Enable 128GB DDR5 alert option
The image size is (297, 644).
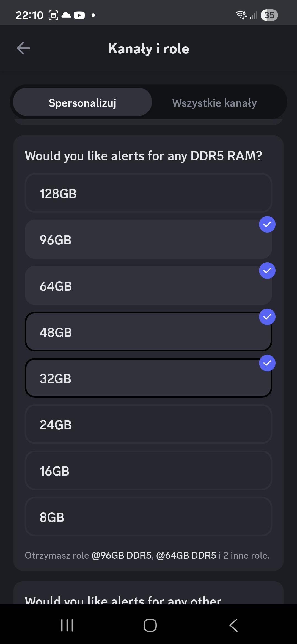(x=148, y=193)
